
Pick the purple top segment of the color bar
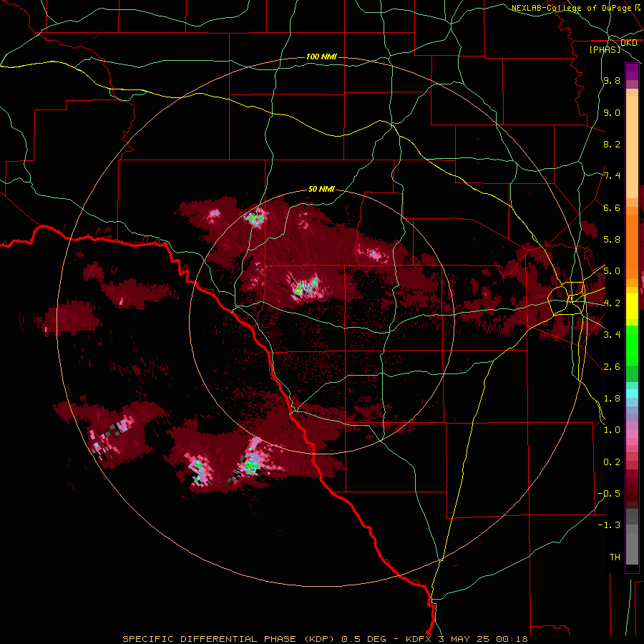pos(632,72)
